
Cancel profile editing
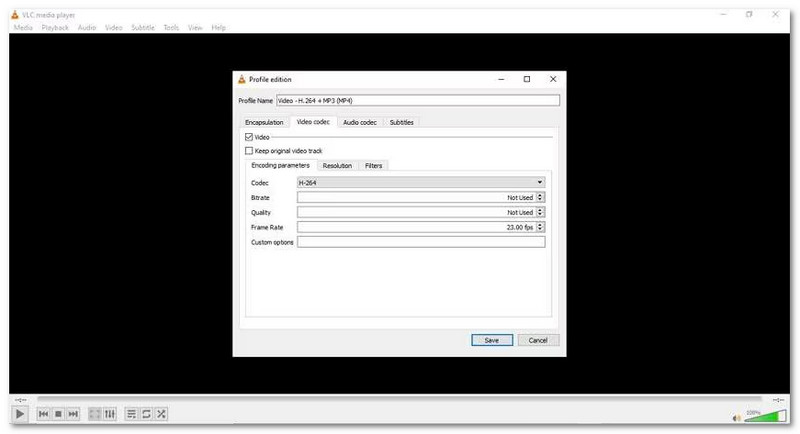click(x=538, y=340)
